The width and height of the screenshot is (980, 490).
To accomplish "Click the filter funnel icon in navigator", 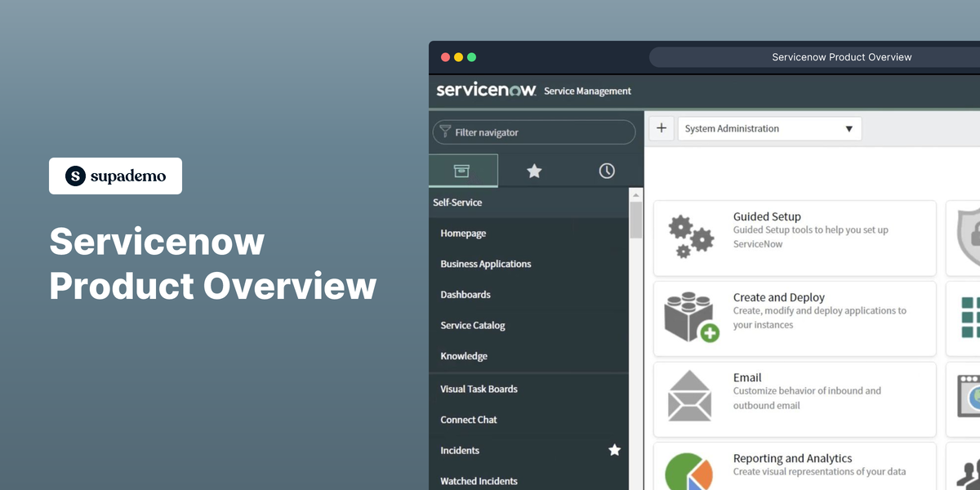I will tap(445, 131).
